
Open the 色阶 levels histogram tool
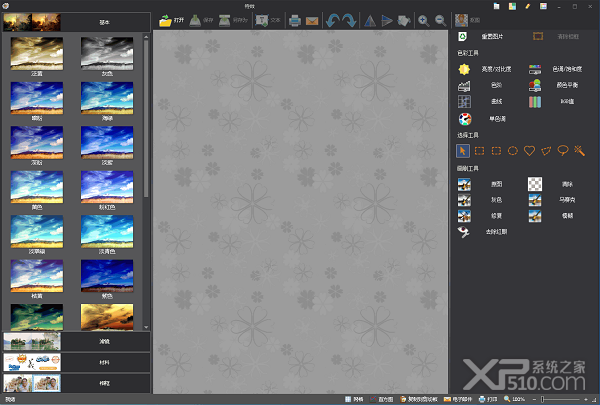[x=464, y=85]
